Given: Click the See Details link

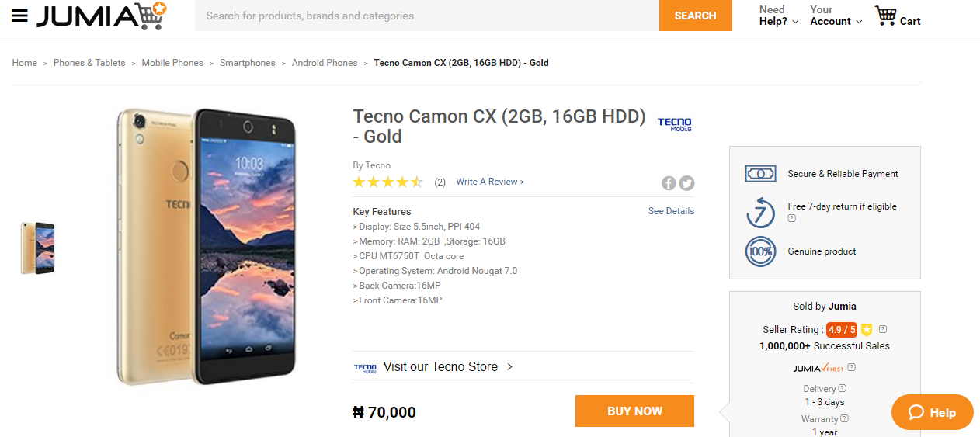Looking at the screenshot, I should tap(671, 211).
